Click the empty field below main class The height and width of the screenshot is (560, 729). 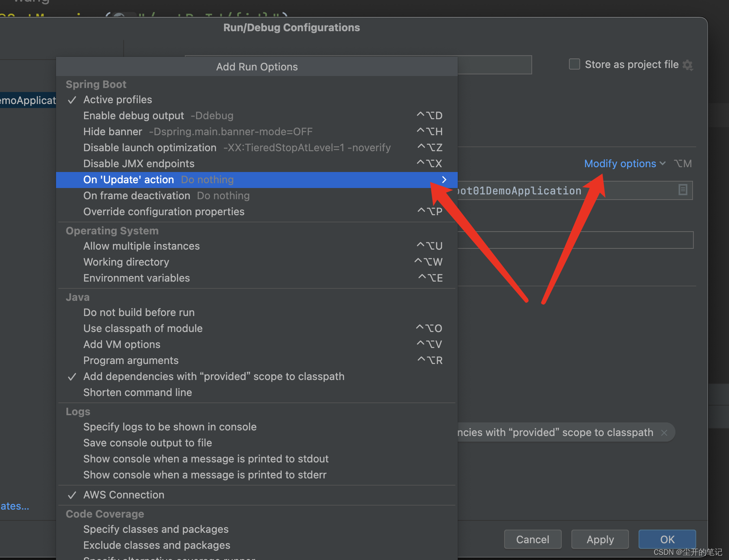pos(575,240)
